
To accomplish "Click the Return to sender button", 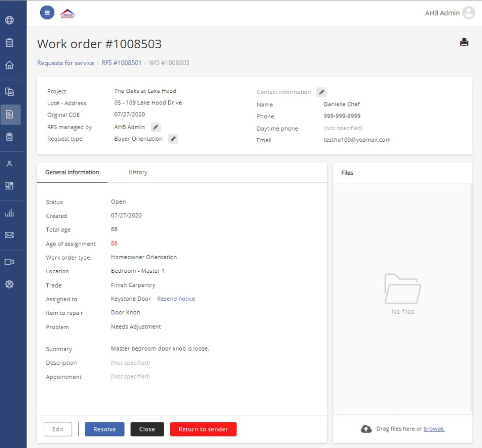I will (x=203, y=429).
